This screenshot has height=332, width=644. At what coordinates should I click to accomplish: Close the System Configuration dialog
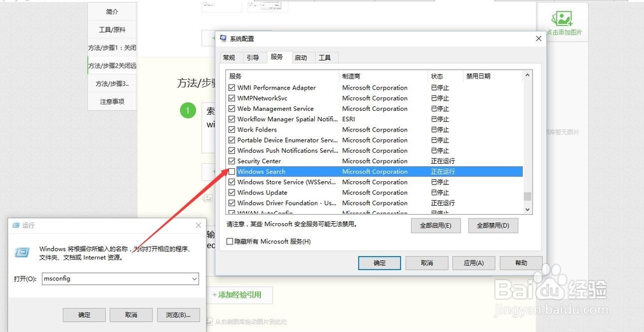pyautogui.click(x=538, y=39)
